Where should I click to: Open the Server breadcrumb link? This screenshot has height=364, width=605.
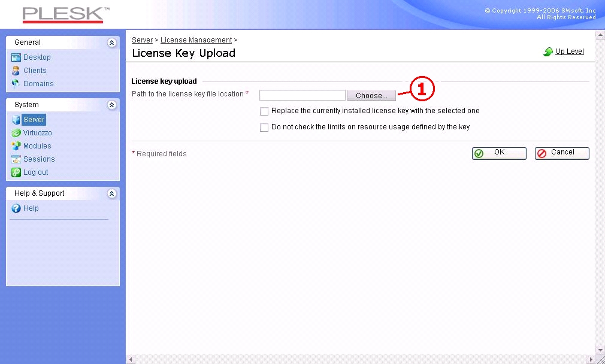(x=142, y=40)
